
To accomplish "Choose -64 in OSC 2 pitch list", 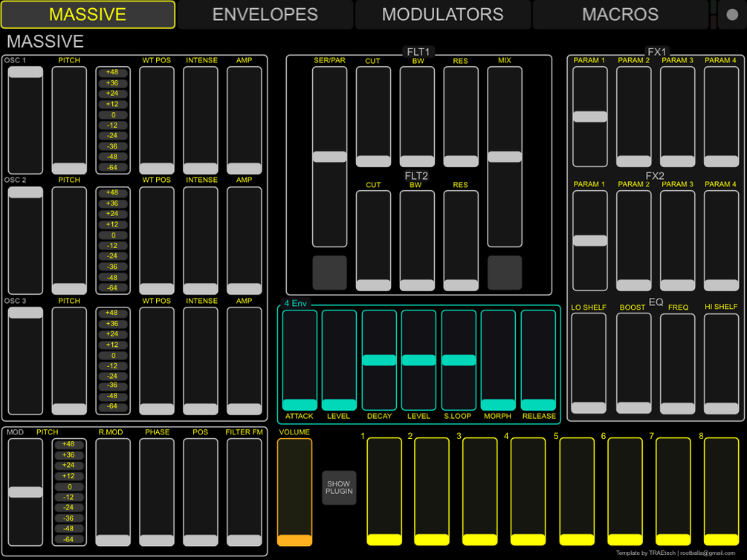I will [x=113, y=287].
